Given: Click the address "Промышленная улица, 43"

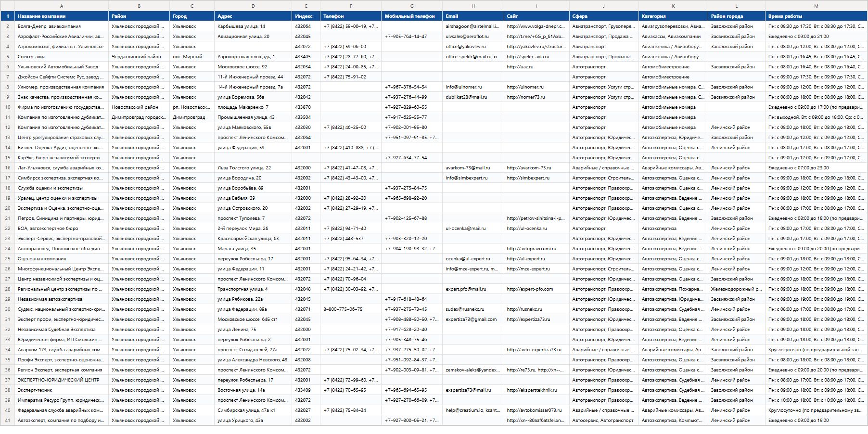Looking at the screenshot, I should (x=253, y=117).
